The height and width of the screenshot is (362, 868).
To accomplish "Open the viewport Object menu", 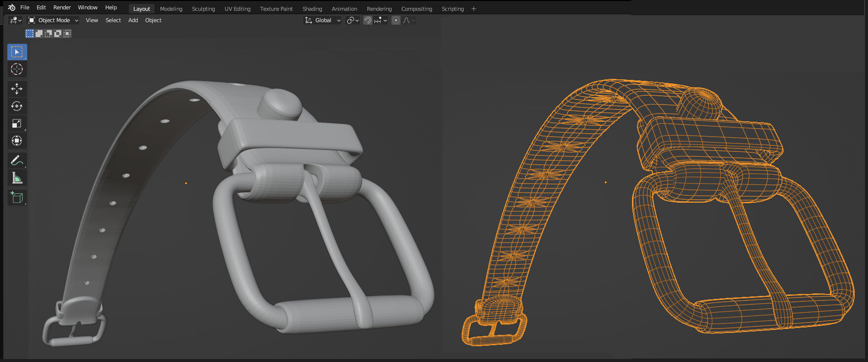I will click(x=153, y=20).
